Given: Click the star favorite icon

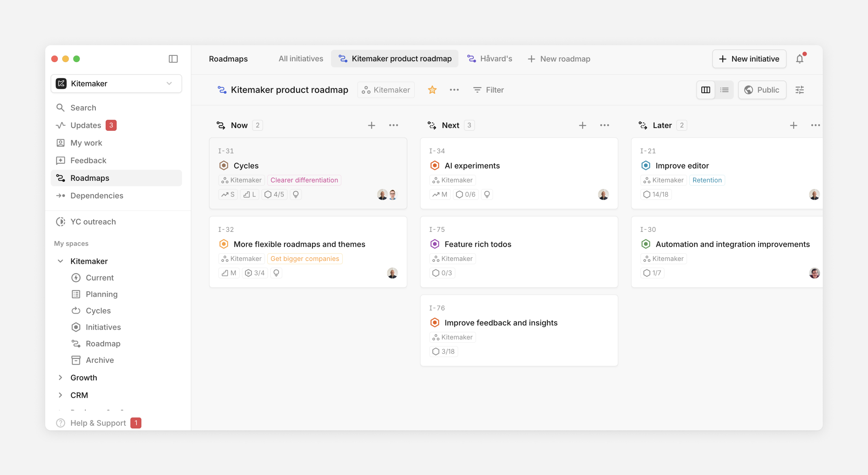Looking at the screenshot, I should (432, 90).
